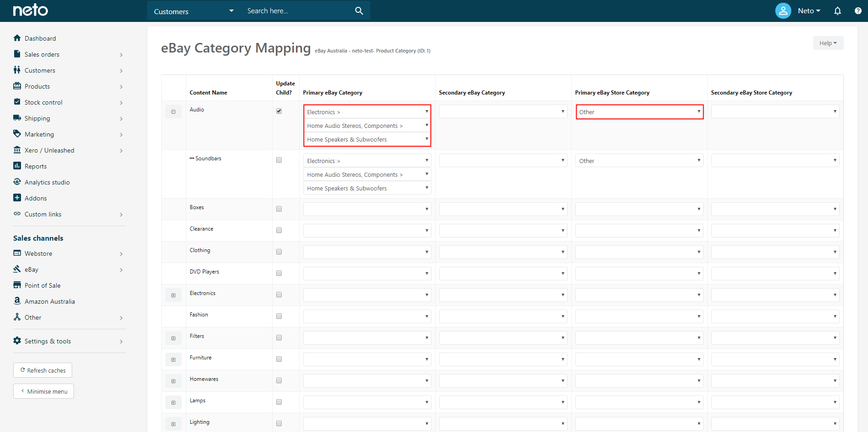Expand the Lighting category row
Image resolution: width=868 pixels, height=432 pixels.
pos(174,424)
